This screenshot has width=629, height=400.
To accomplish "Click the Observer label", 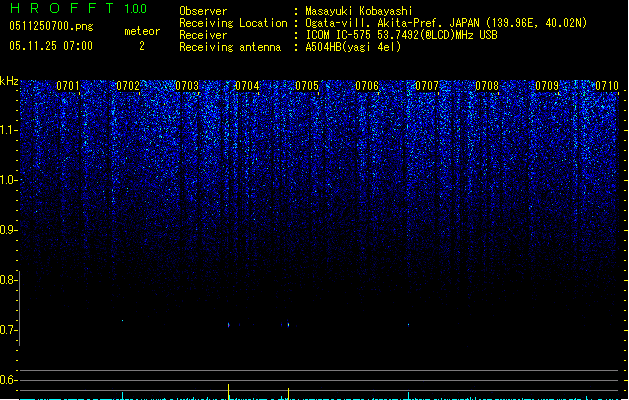I will tap(203, 11).
